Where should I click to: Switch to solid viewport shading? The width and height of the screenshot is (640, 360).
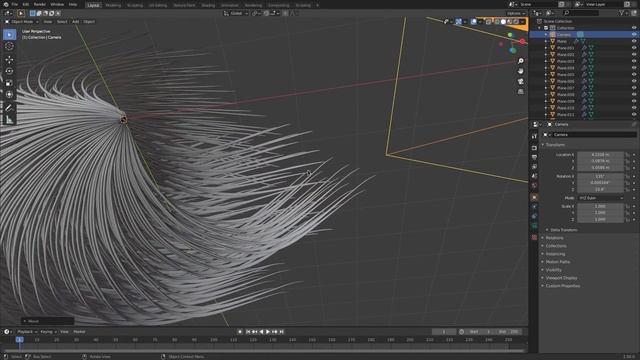[503, 22]
